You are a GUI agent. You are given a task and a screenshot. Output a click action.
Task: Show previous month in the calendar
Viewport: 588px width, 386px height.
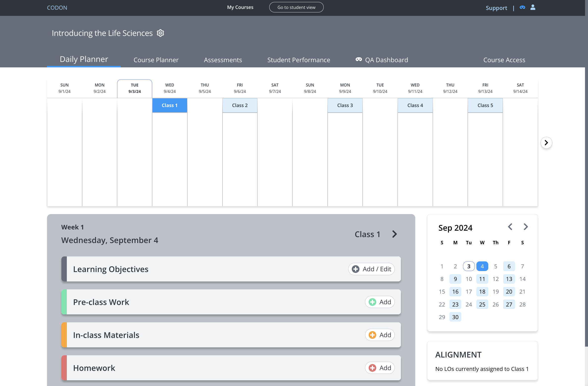pos(510,227)
